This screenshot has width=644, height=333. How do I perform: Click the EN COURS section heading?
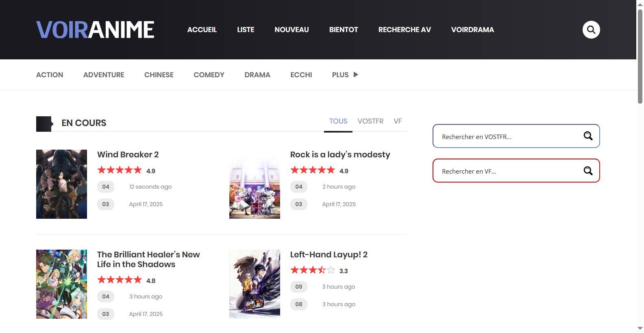point(84,123)
